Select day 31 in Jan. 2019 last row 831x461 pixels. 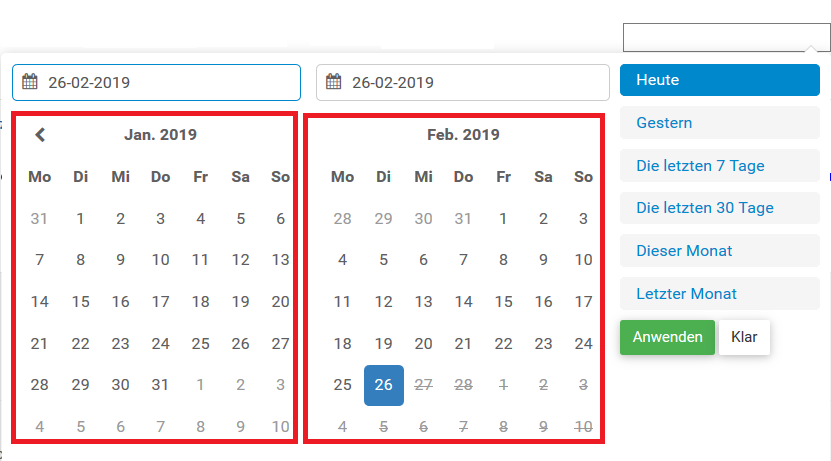click(x=160, y=385)
